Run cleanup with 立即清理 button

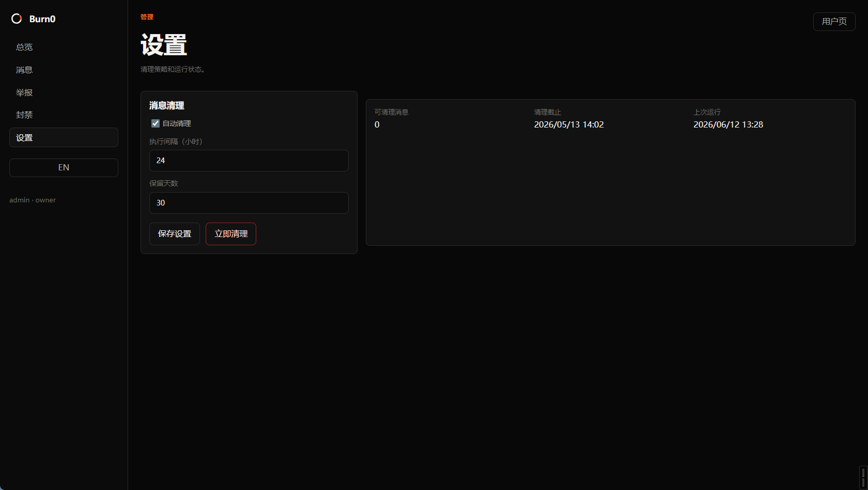pyautogui.click(x=231, y=234)
